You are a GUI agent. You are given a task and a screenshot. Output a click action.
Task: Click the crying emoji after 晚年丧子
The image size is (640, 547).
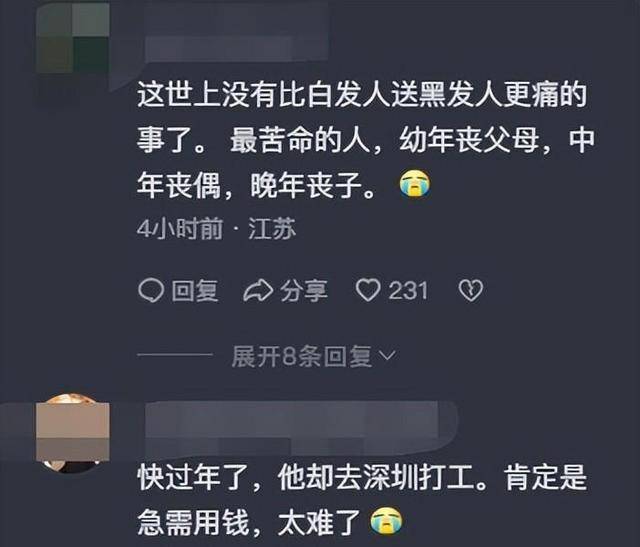tap(414, 185)
